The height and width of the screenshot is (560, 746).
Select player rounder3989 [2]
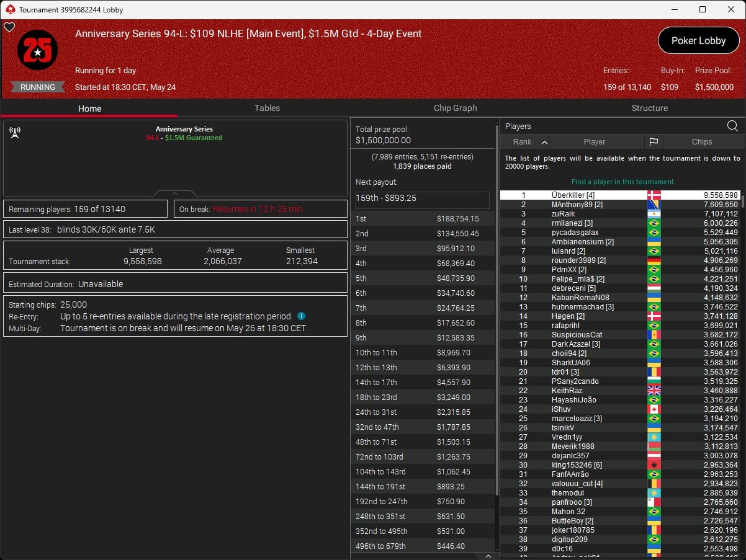coord(620,260)
